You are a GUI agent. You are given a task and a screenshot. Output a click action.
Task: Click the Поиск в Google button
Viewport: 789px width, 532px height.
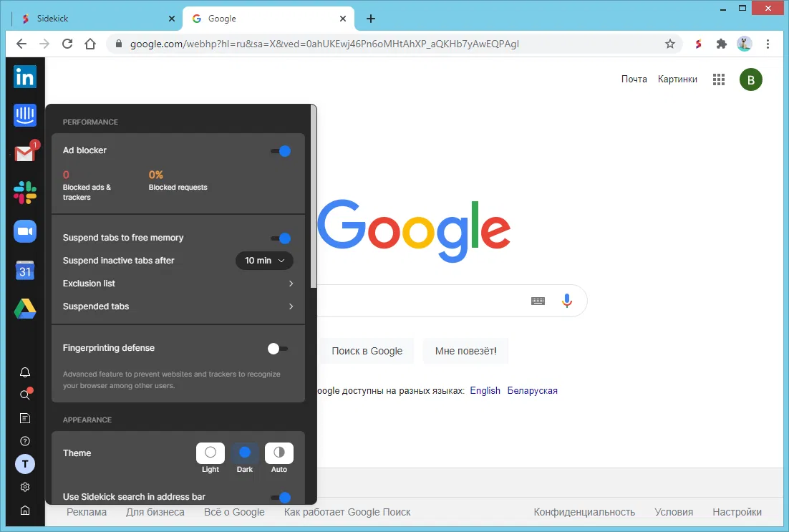(x=367, y=351)
